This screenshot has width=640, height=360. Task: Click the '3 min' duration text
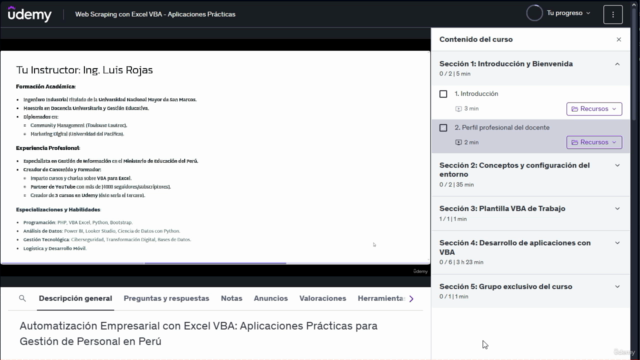tap(471, 109)
